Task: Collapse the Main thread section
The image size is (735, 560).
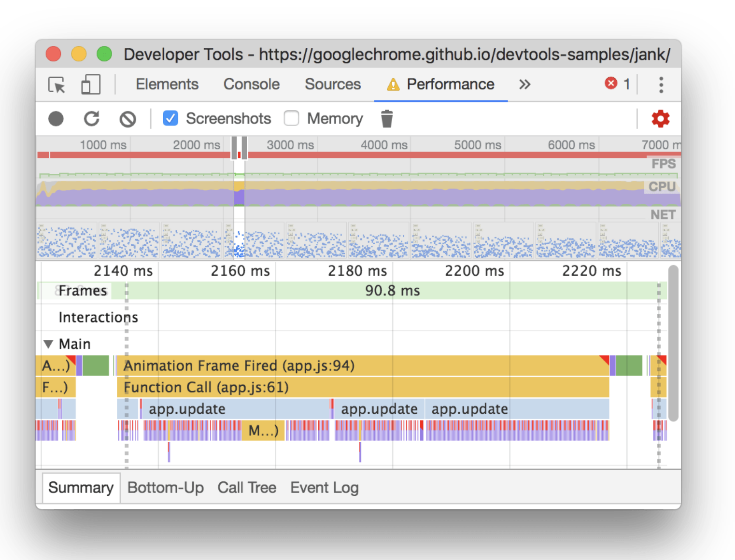Action: click(48, 344)
